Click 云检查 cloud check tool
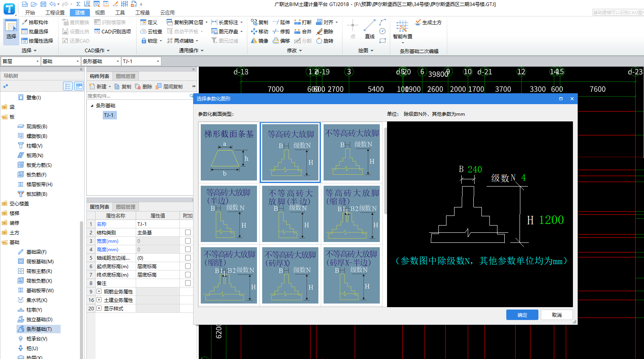The height and width of the screenshot is (359, 644). [x=151, y=31]
